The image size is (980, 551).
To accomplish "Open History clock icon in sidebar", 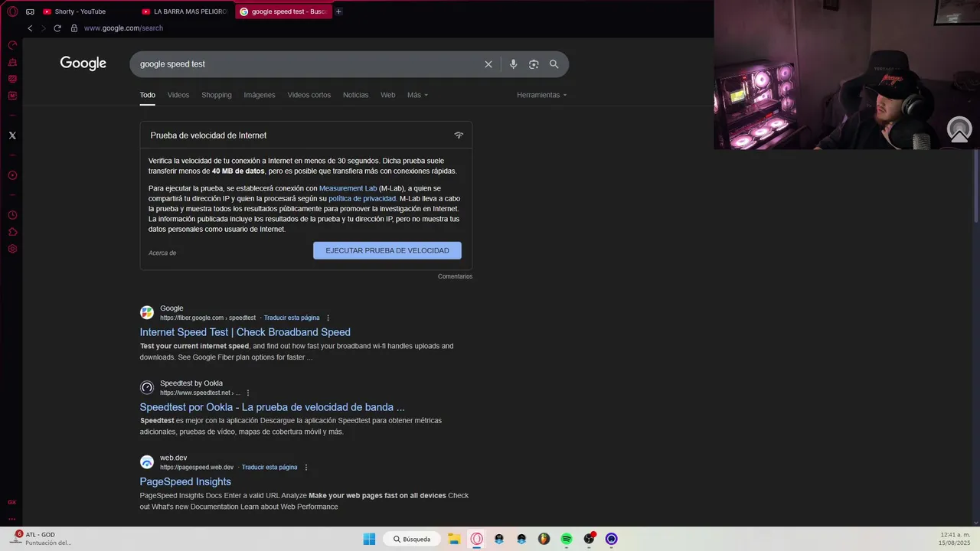I will [12, 215].
